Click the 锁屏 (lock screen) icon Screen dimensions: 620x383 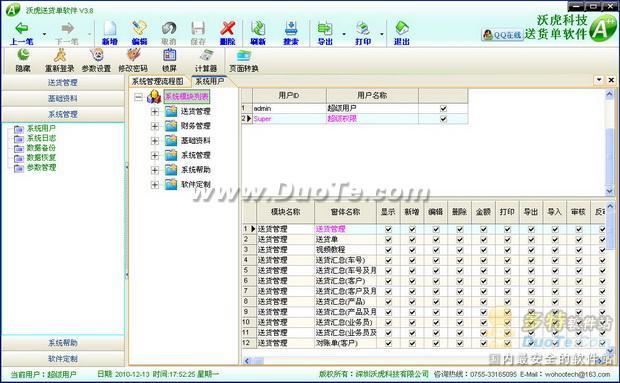(169, 60)
